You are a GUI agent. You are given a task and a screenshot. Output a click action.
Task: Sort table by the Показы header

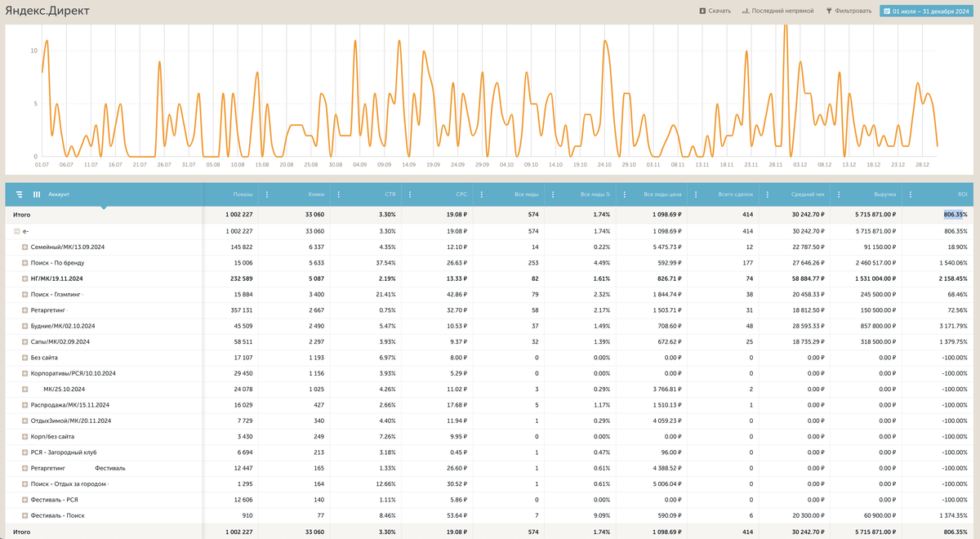pyautogui.click(x=243, y=194)
